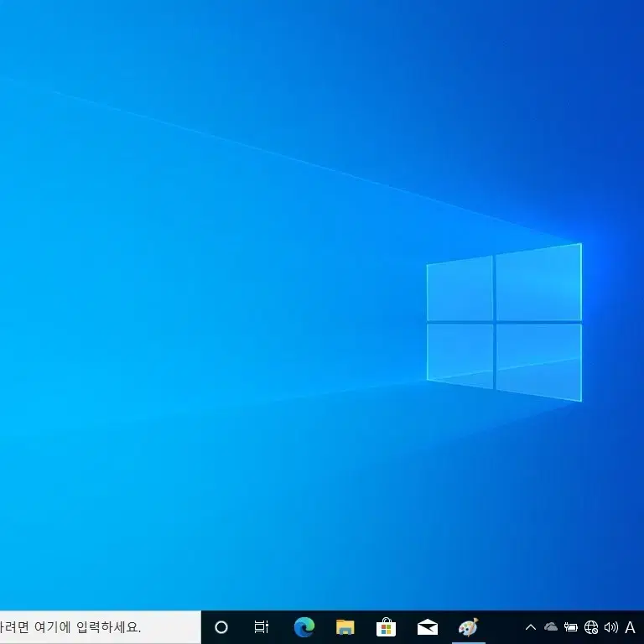Open Task View from the taskbar
Viewport: 644px width, 644px height.
click(x=262, y=626)
